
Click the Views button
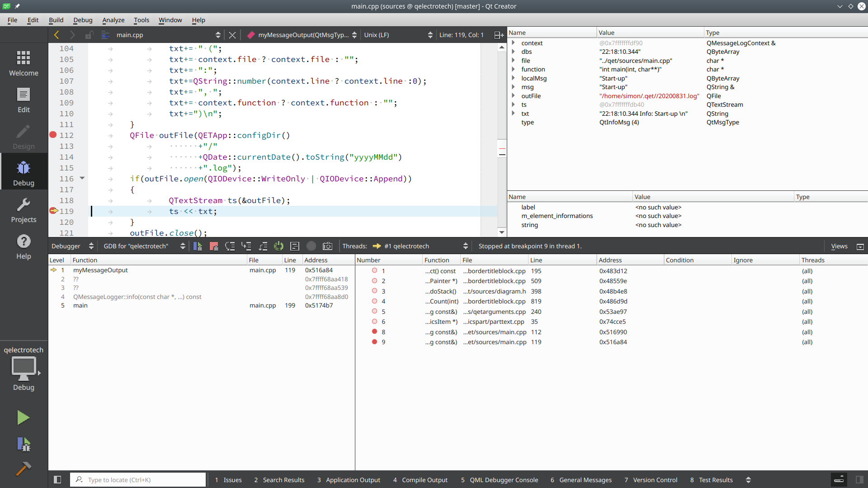(839, 246)
